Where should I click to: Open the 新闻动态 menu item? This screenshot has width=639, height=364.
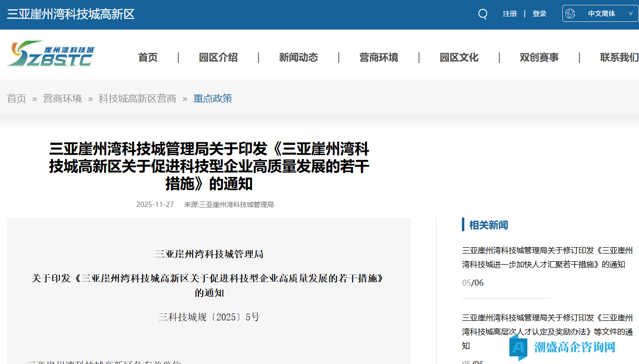tap(299, 57)
